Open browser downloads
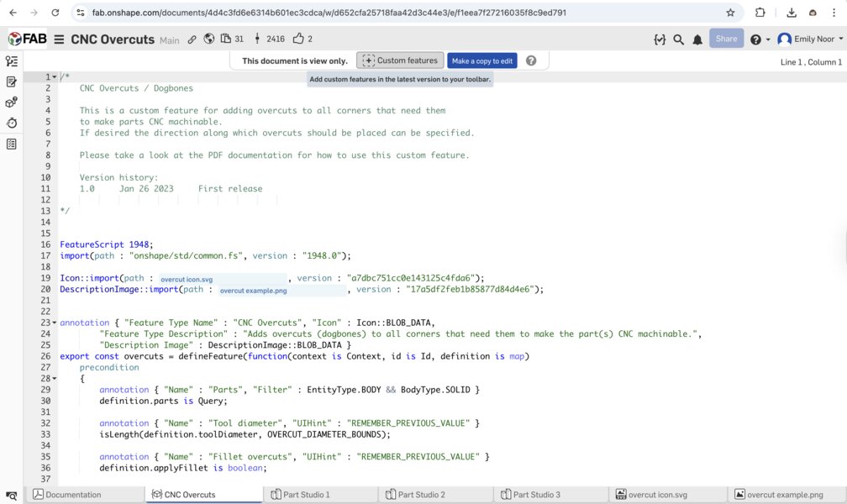The image size is (847, 504). (x=792, y=13)
